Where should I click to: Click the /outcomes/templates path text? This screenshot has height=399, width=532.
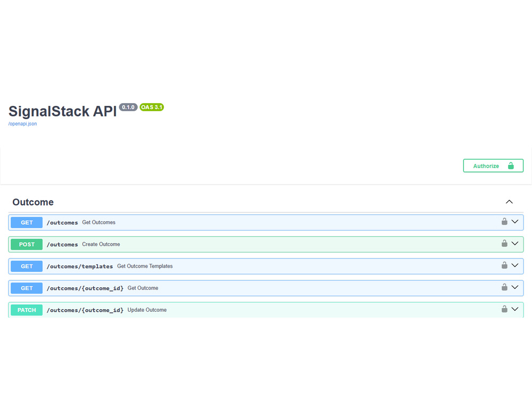(x=80, y=267)
